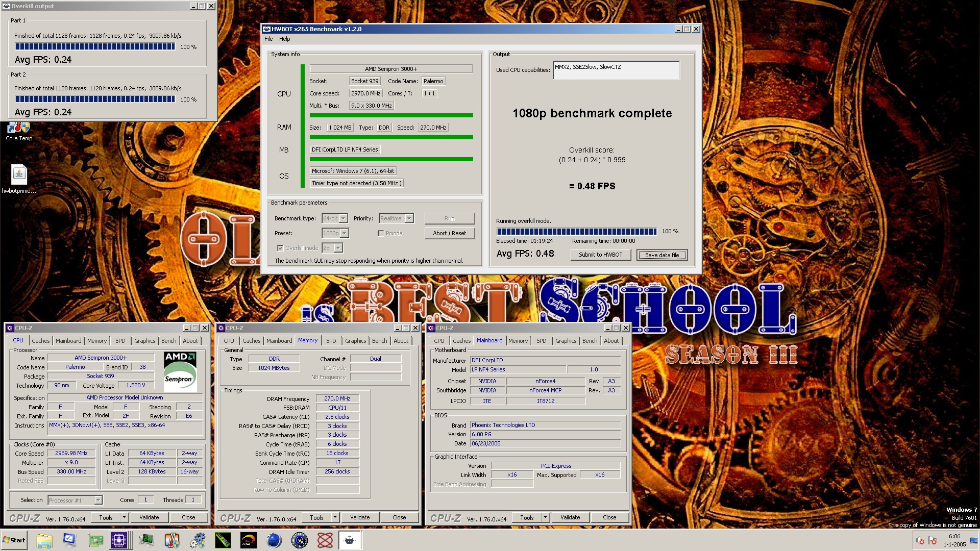980x551 pixels.
Task: Open the Preset 1080p dropdown
Action: [335, 233]
